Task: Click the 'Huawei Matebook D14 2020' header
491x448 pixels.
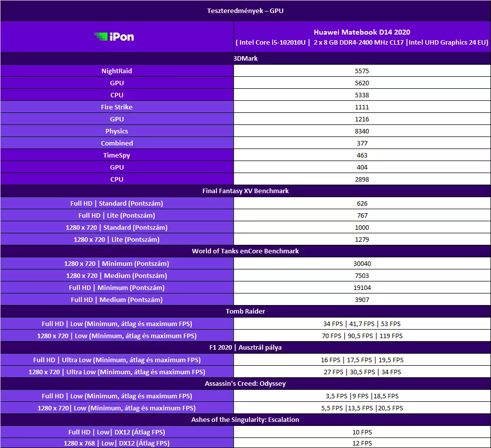Action: coord(361,32)
